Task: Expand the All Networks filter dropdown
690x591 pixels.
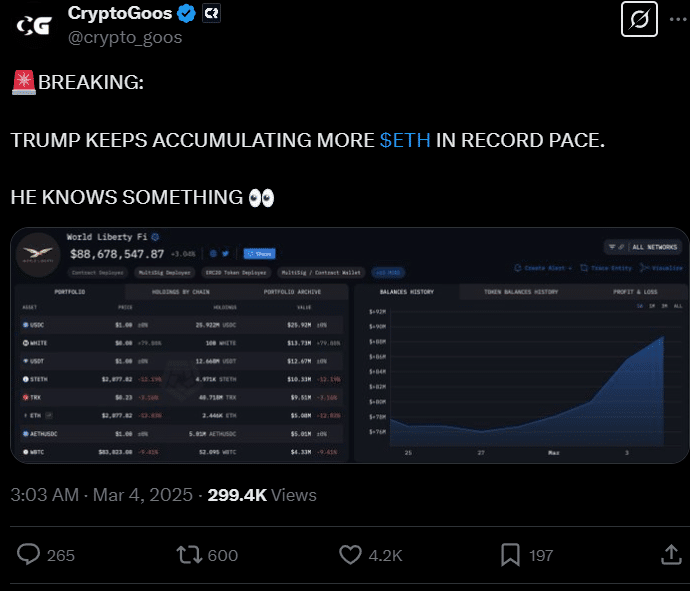Action: (x=645, y=247)
